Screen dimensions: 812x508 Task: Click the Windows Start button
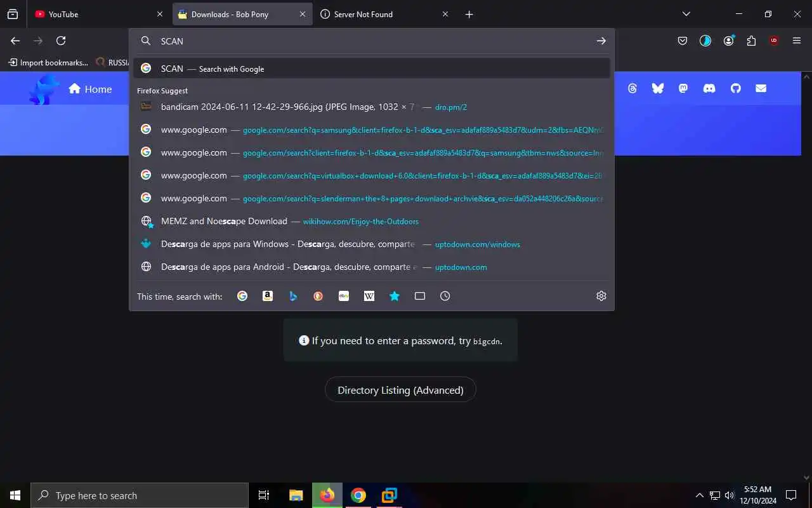(15, 495)
